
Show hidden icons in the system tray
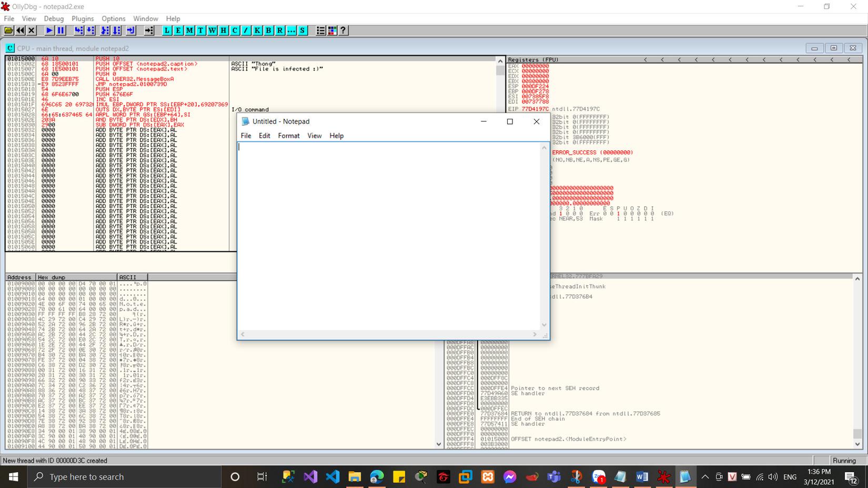tap(705, 477)
